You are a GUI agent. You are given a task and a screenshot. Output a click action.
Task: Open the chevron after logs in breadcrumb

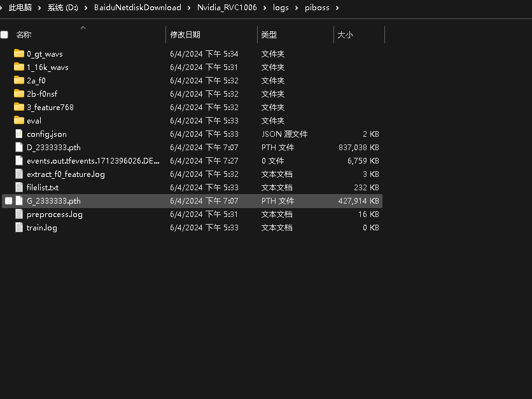(297, 8)
